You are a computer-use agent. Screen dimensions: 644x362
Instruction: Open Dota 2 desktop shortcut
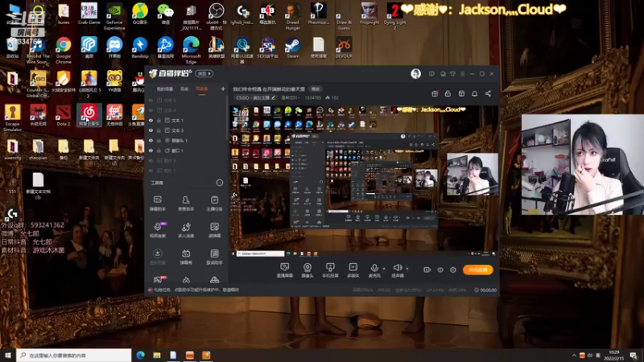(x=64, y=114)
